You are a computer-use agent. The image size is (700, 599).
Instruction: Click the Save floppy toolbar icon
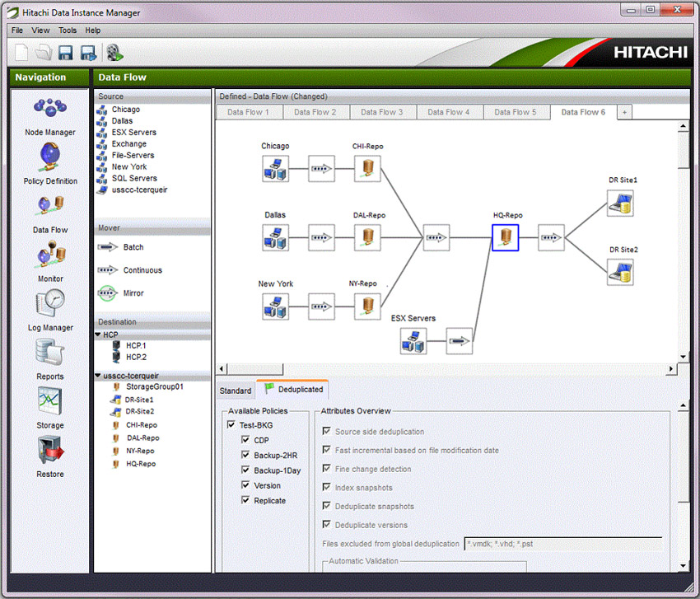click(66, 53)
